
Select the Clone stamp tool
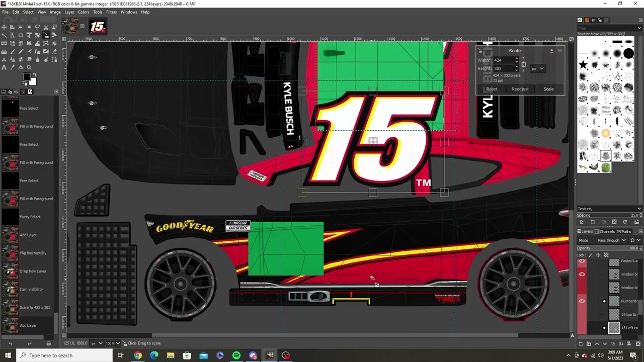[4, 59]
